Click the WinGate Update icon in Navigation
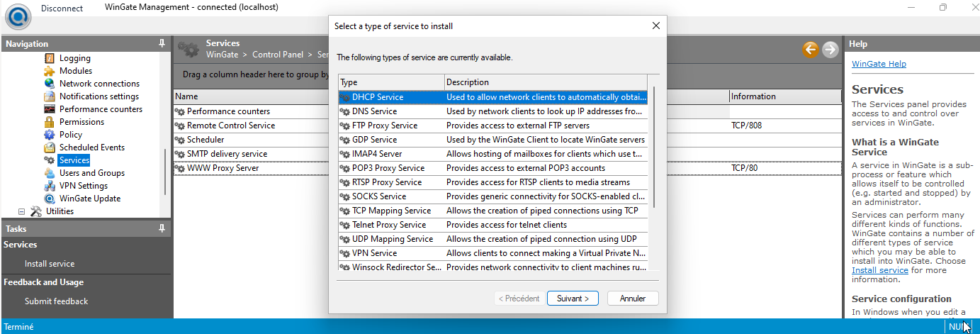The width and height of the screenshot is (980, 334). (x=50, y=199)
